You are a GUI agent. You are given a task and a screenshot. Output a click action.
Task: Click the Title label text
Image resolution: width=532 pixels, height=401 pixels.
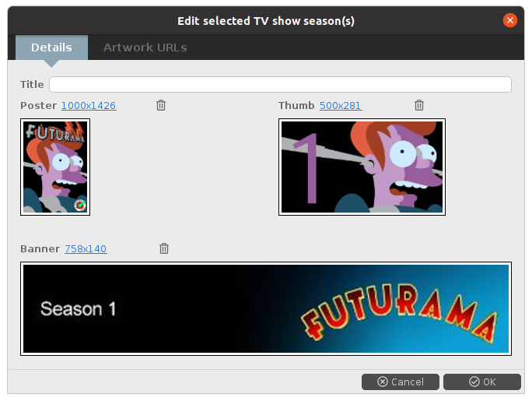32,84
